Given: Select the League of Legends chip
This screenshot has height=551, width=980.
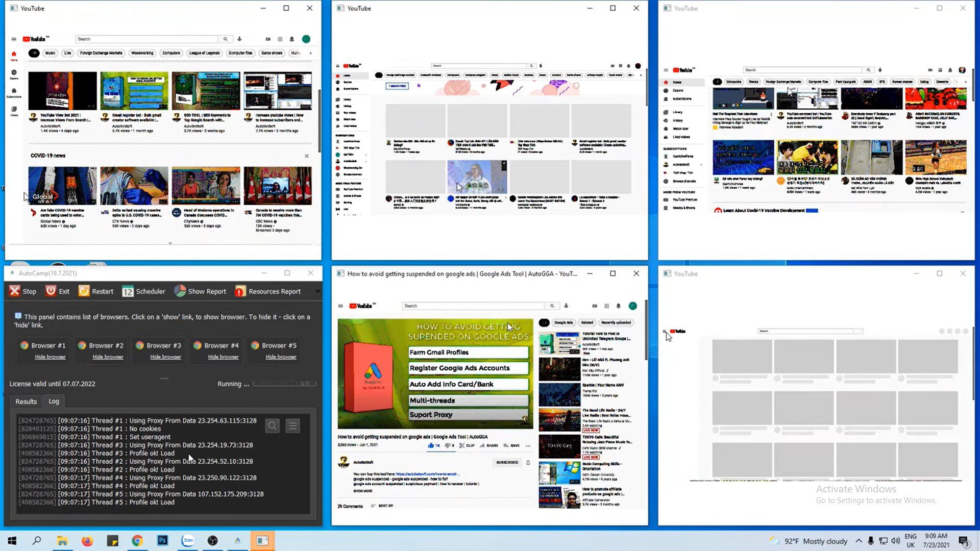Looking at the screenshot, I should coord(204,53).
